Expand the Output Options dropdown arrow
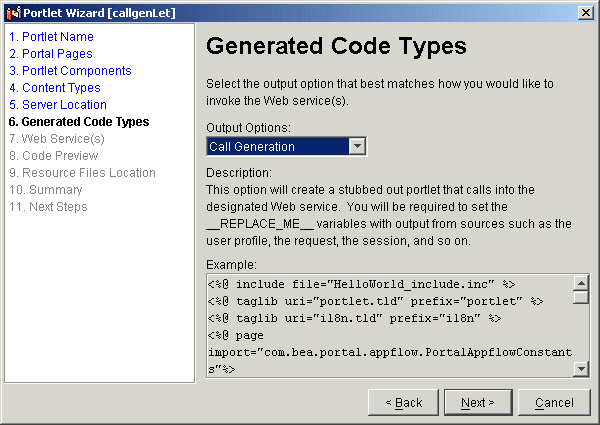 click(357, 147)
